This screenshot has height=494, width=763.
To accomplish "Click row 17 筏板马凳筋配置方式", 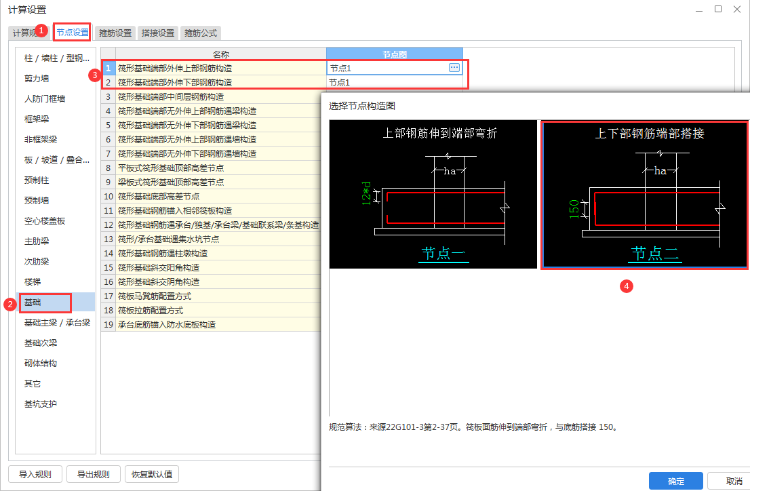I will 218,296.
